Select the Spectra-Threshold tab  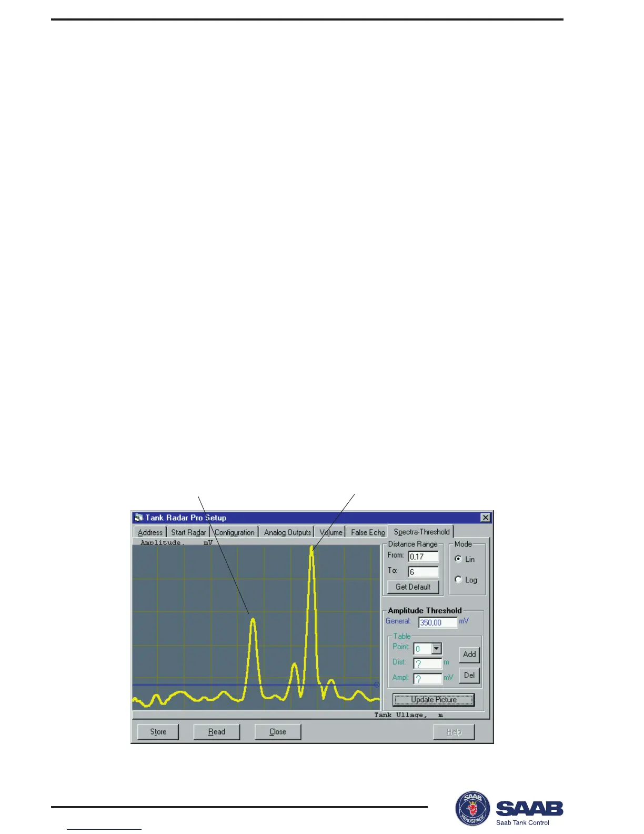tap(421, 532)
